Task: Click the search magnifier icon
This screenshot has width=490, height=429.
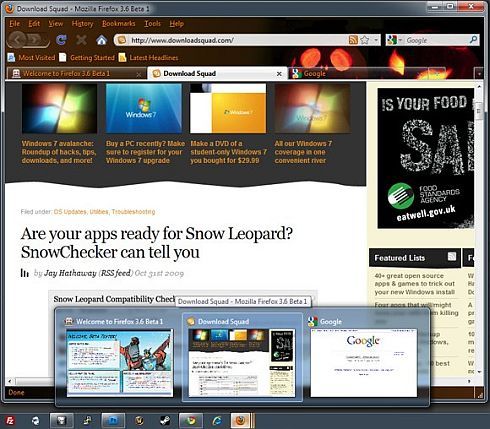Action: [x=473, y=40]
